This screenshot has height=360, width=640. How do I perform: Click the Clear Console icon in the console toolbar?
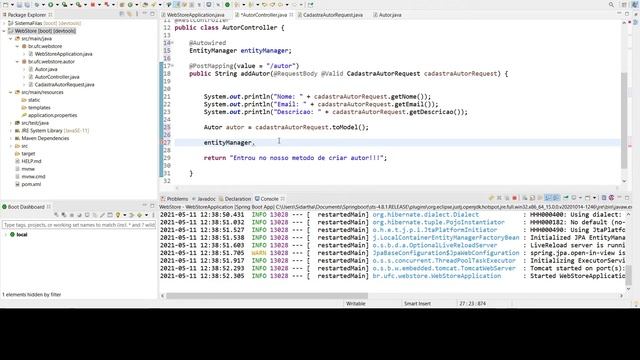pyautogui.click(x=525, y=198)
